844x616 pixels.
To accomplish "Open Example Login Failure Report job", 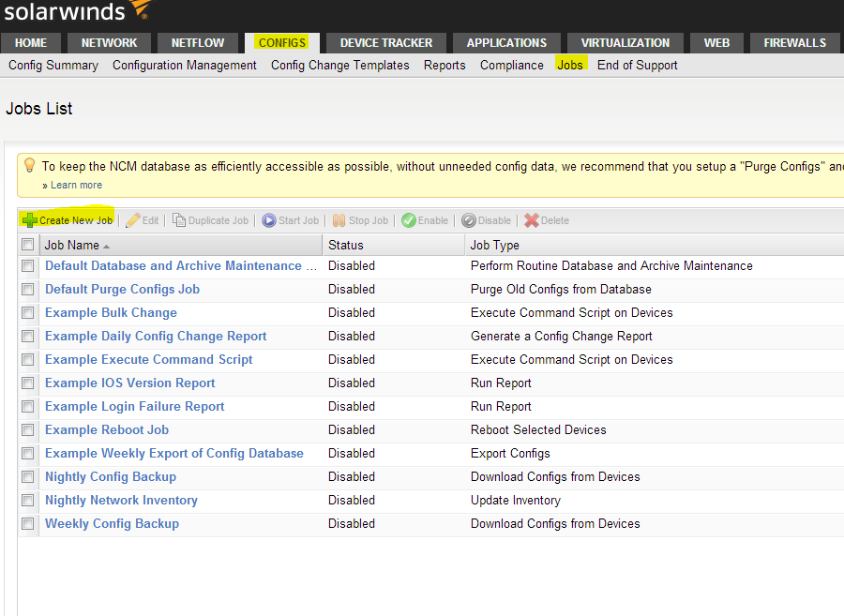I will click(x=134, y=407).
